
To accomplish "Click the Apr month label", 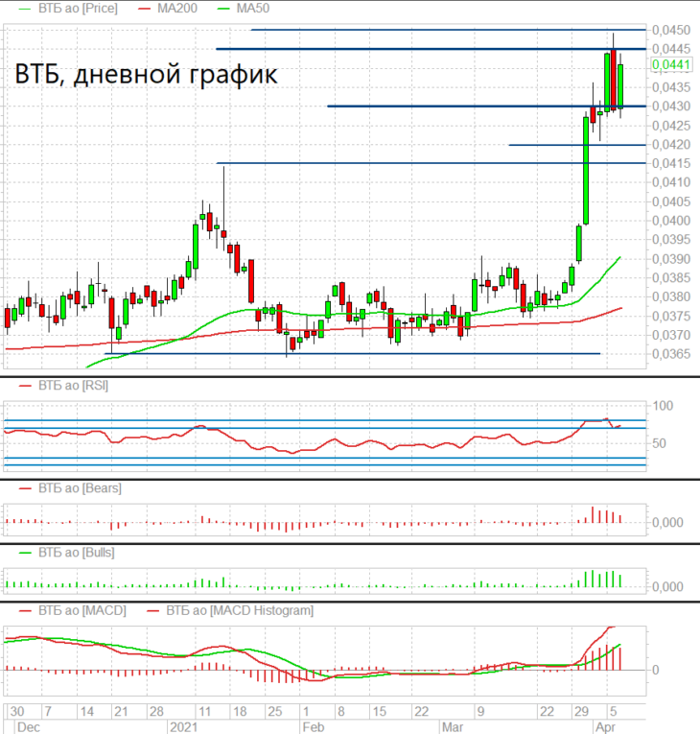I will (x=605, y=727).
